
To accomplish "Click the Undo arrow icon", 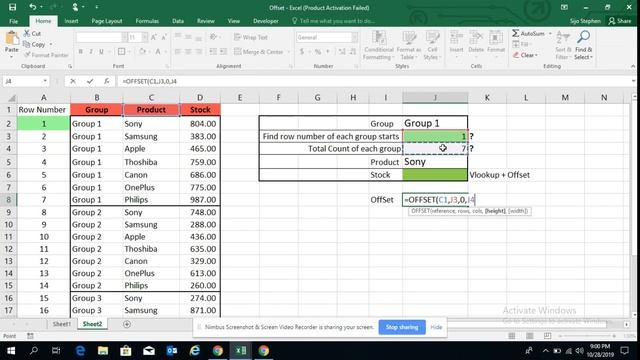I will pyautogui.click(x=33, y=7).
